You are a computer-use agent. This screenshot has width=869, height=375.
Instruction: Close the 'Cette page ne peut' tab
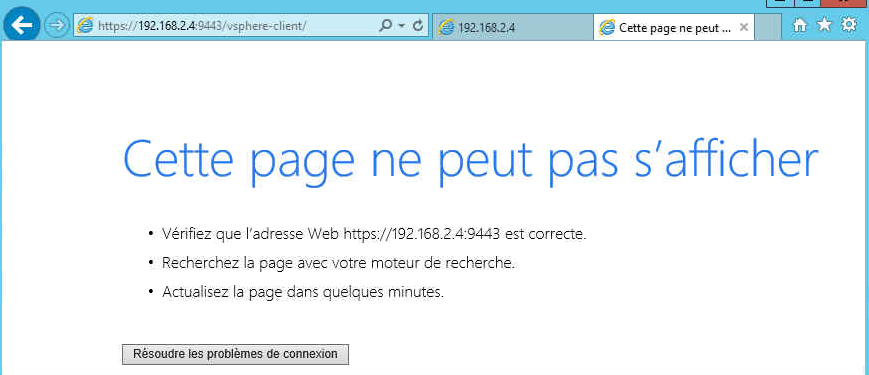pos(744,27)
